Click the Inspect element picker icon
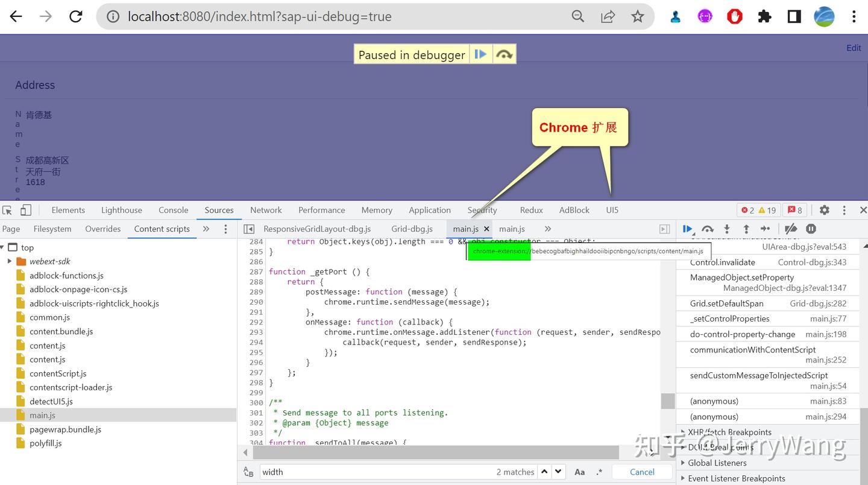868x485 pixels. [8, 209]
